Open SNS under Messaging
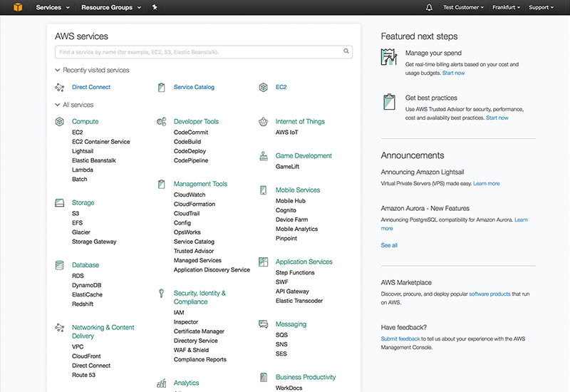The height and width of the screenshot is (392, 570). (281, 344)
